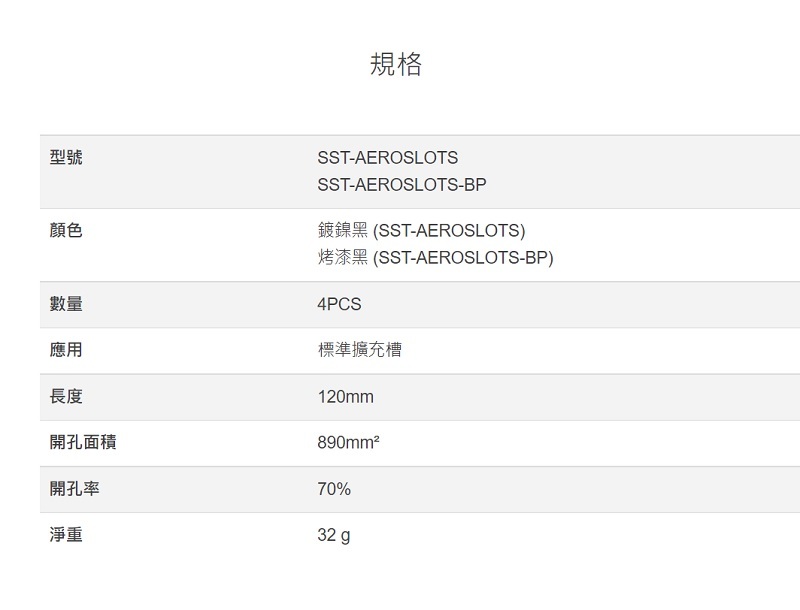
Task: Click the 4PCS quantity value
Action: pos(339,305)
